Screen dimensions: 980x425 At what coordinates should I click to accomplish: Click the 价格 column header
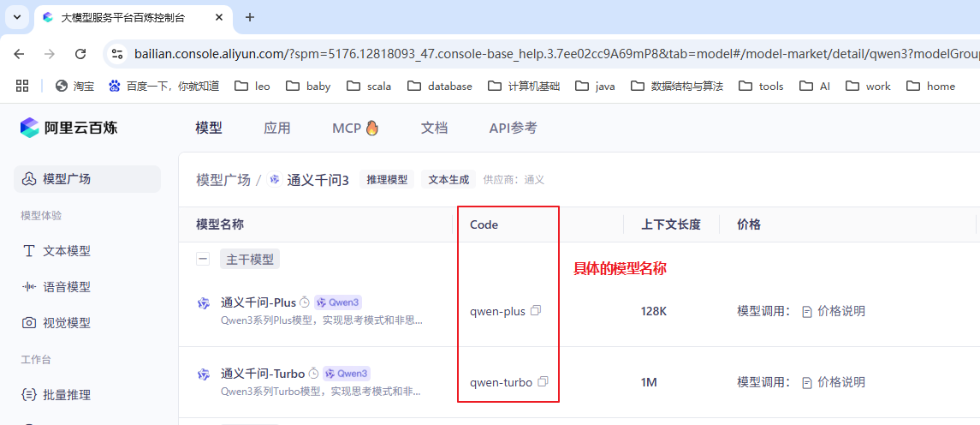coord(749,224)
